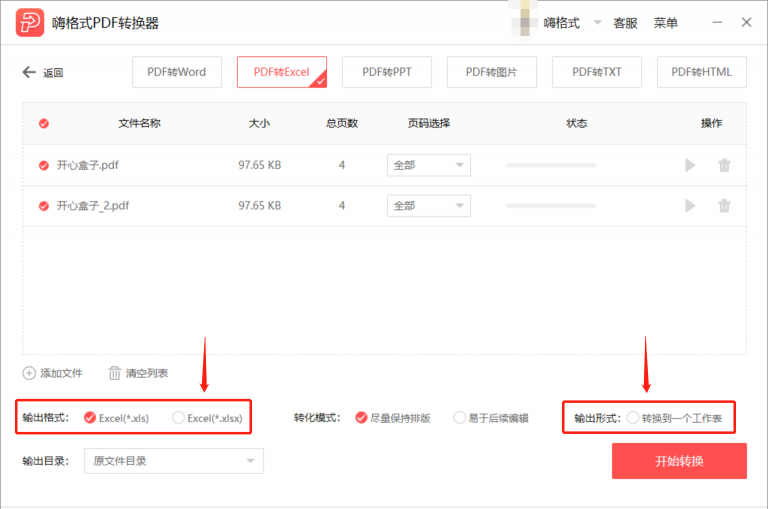Click the 输出格式 label
768x509 pixels.
(46, 417)
